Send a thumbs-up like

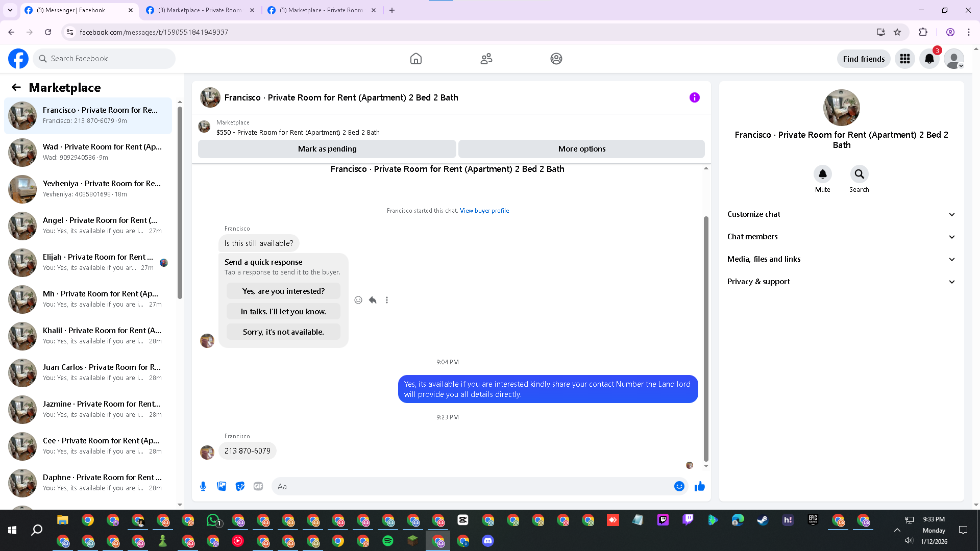pyautogui.click(x=699, y=486)
